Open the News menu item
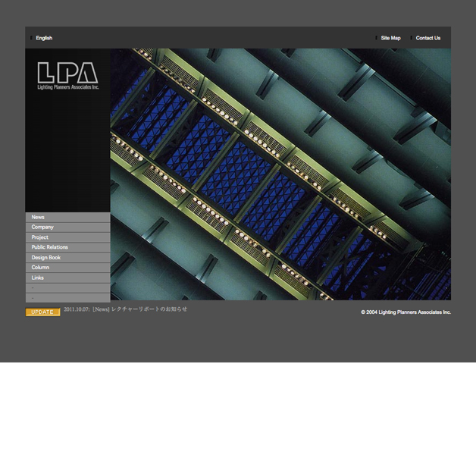The width and height of the screenshot is (476, 458). 38,218
